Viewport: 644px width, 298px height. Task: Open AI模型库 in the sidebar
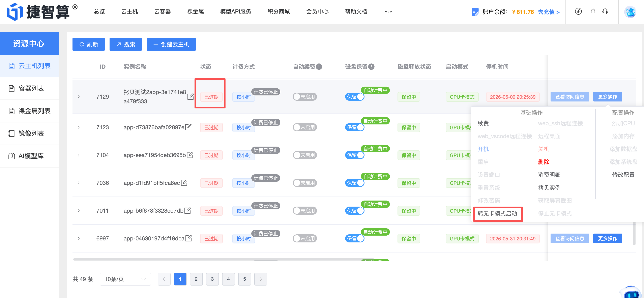tap(29, 156)
